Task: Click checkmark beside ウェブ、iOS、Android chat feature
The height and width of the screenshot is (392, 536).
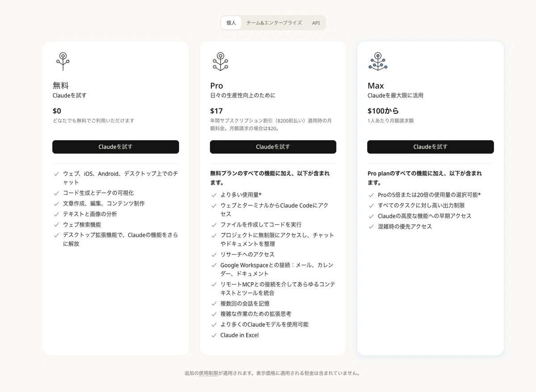Action: pyautogui.click(x=56, y=174)
